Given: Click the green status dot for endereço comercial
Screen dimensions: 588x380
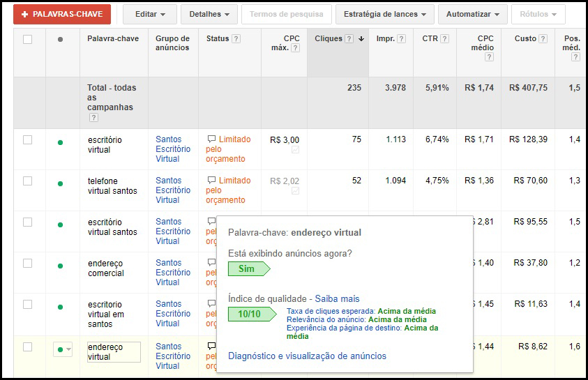Looking at the screenshot, I should pyautogui.click(x=61, y=266).
